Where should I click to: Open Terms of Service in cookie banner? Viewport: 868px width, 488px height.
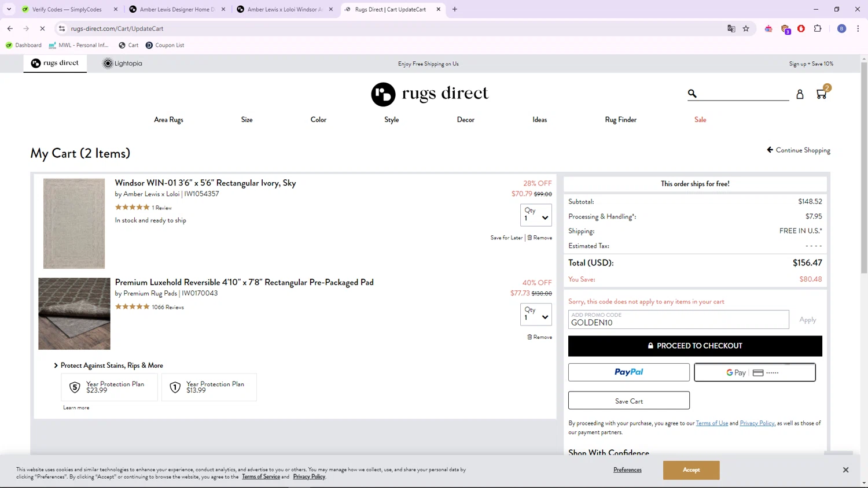tap(261, 476)
